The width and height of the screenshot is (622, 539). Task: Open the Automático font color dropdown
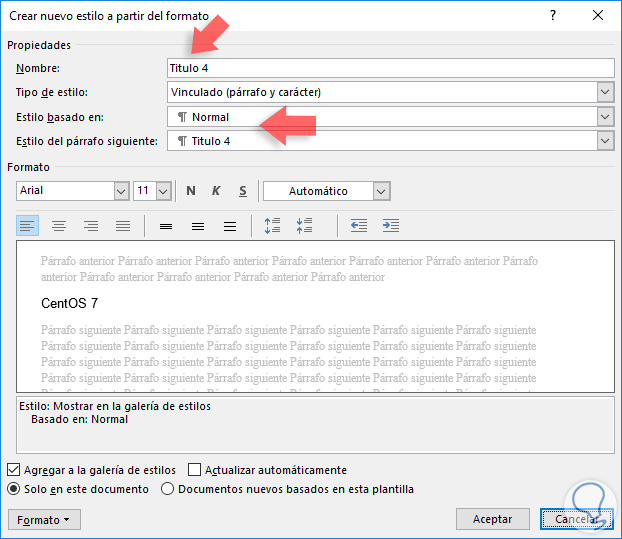tap(381, 191)
